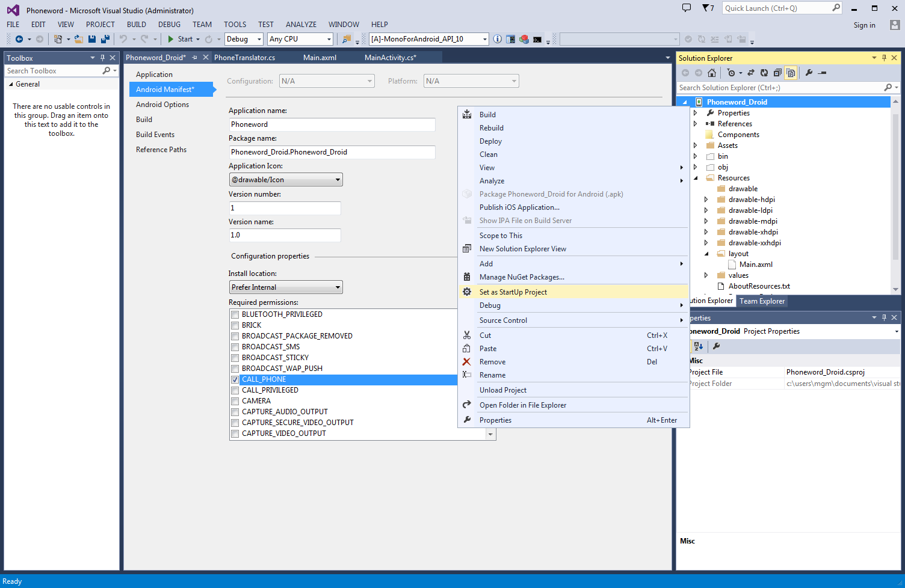Click the Application name text field
The height and width of the screenshot is (588, 905).
pyautogui.click(x=332, y=124)
